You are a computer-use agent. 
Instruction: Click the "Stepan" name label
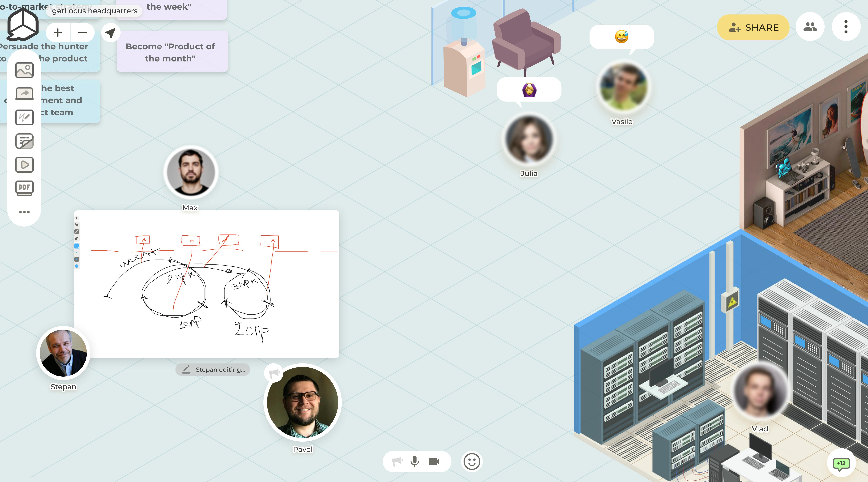click(x=63, y=387)
